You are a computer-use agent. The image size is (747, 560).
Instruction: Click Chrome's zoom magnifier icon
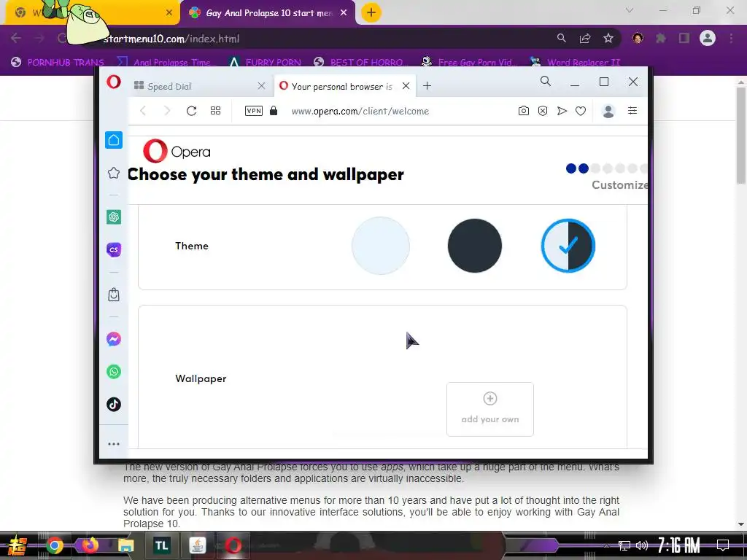(562, 38)
